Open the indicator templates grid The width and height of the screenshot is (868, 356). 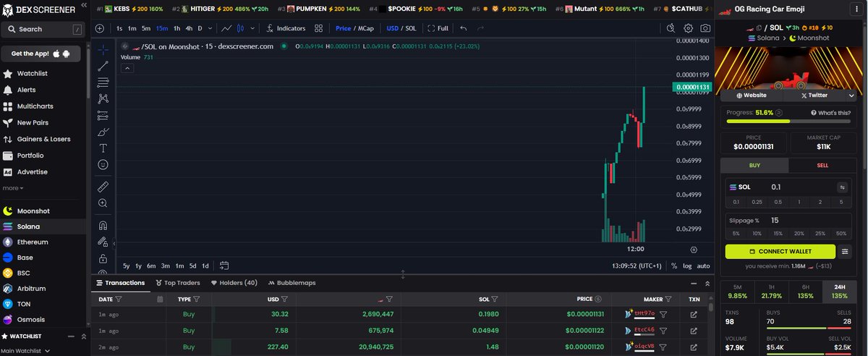point(318,28)
